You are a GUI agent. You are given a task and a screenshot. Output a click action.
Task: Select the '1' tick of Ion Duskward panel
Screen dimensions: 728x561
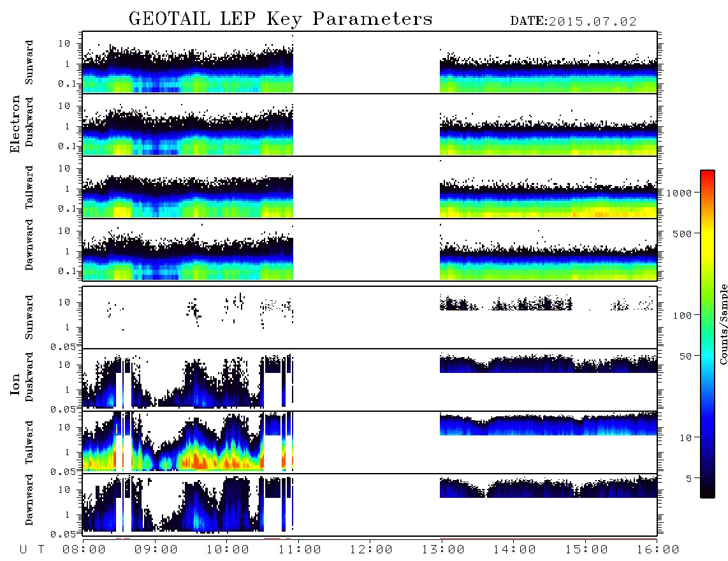pos(68,390)
